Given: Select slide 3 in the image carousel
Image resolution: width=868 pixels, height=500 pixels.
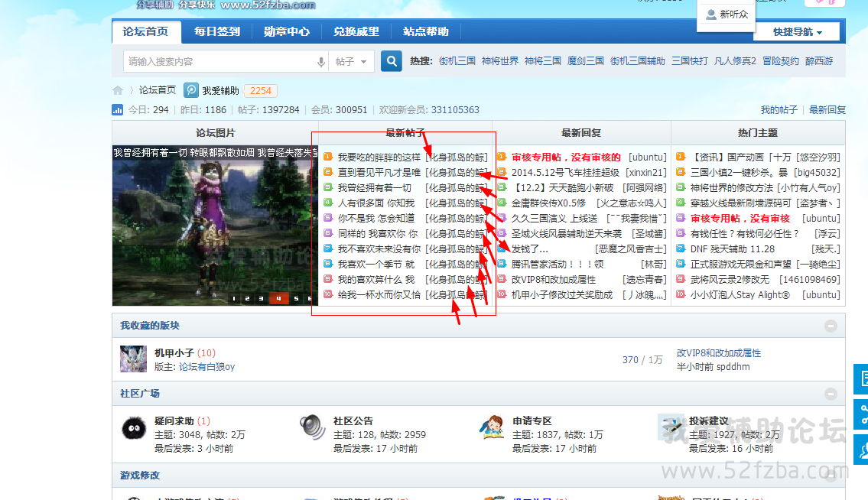Looking at the screenshot, I should click(261, 298).
